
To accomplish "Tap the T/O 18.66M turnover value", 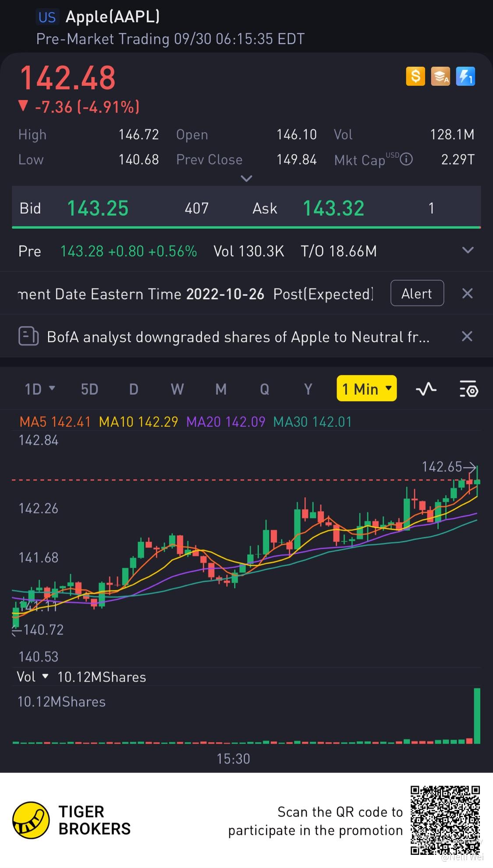I will (x=339, y=251).
